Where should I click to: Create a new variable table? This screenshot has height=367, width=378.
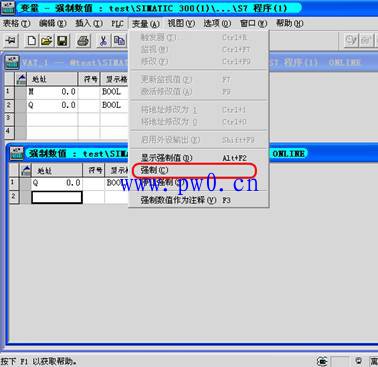coord(32,41)
